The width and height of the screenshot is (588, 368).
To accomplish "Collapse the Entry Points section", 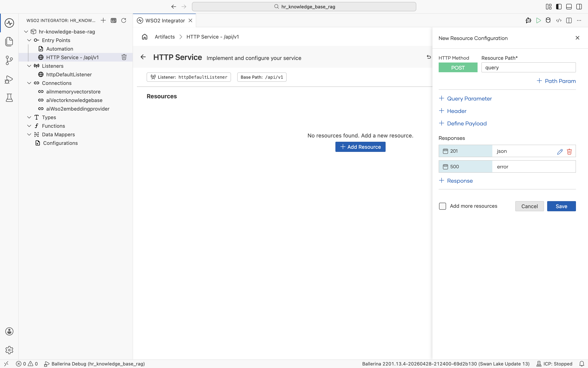I will pos(29,40).
